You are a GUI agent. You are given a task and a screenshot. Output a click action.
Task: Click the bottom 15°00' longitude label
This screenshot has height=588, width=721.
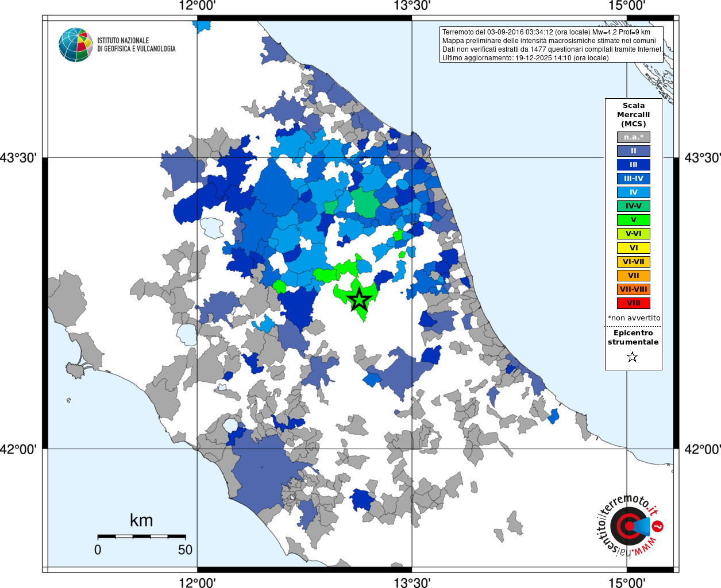click(627, 582)
